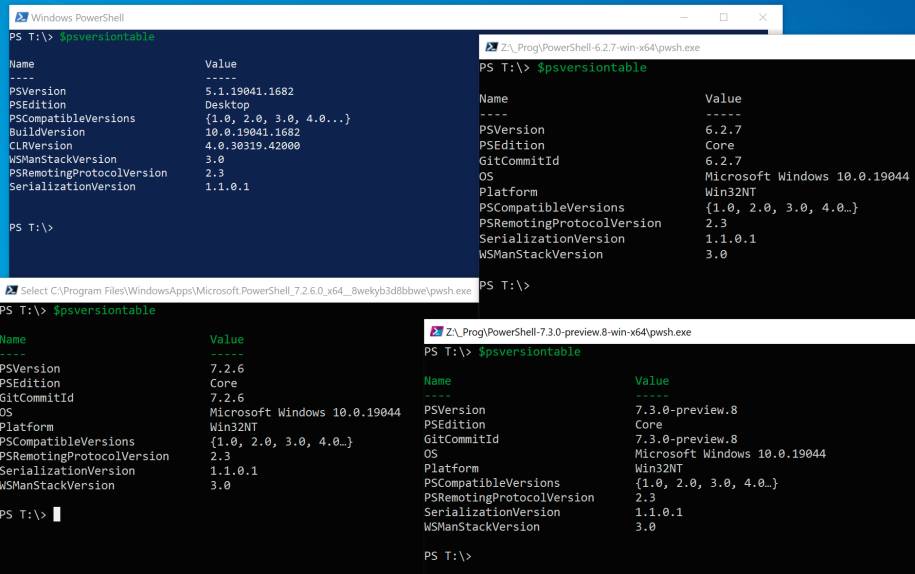Click the PowerShell 7.2.6.0 window icon
The width and height of the screenshot is (915, 574).
pyautogui.click(x=12, y=290)
